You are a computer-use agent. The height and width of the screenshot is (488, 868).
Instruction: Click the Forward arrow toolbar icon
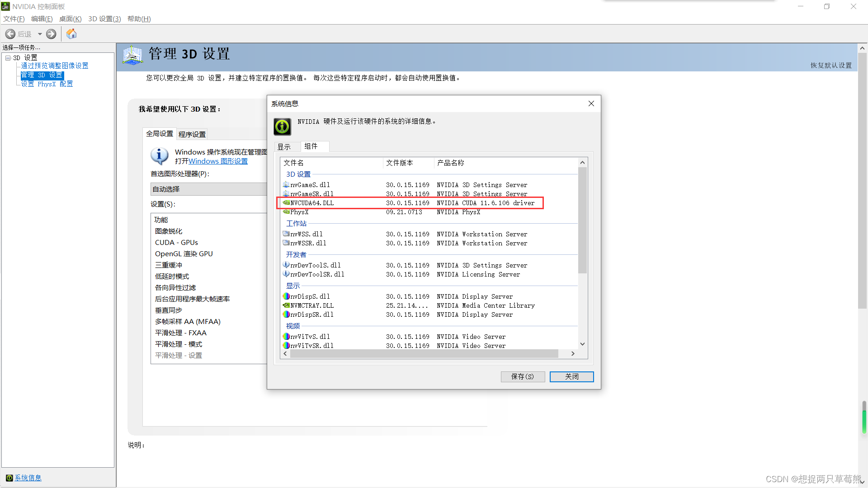pos(51,34)
